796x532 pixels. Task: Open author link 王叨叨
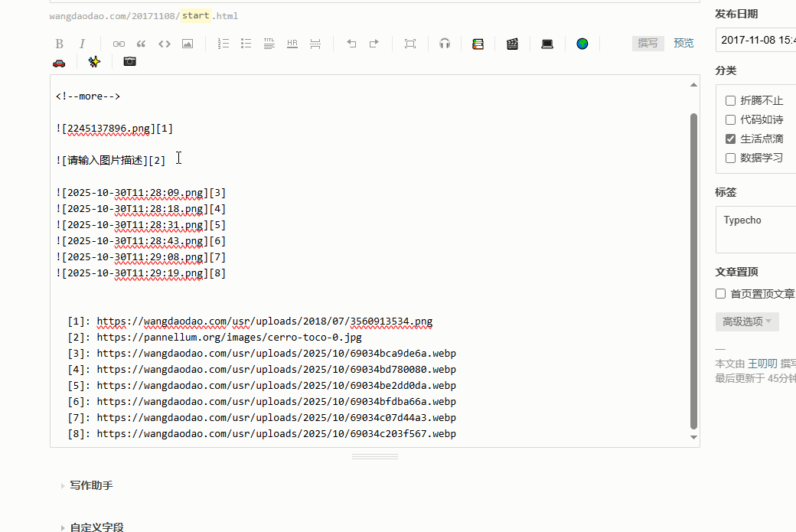[762, 364]
